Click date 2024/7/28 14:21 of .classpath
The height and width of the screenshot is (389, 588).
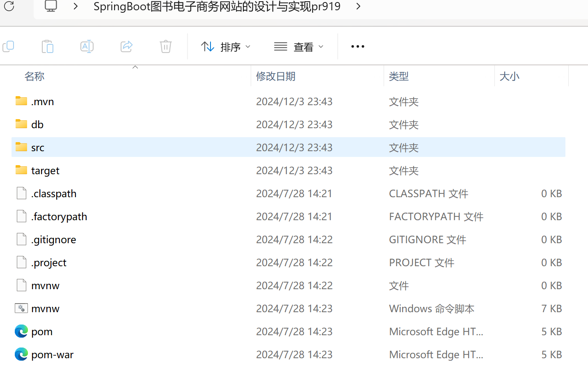294,193
